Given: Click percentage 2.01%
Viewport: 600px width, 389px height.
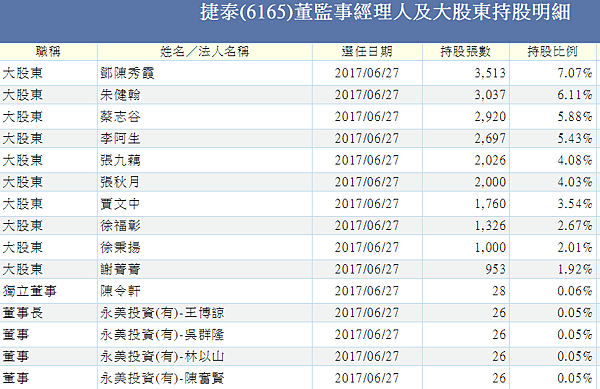Looking at the screenshot, I should (x=575, y=247).
